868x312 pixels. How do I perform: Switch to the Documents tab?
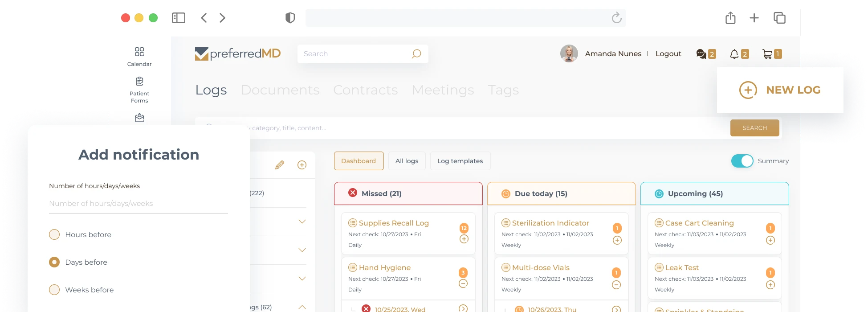coord(280,90)
